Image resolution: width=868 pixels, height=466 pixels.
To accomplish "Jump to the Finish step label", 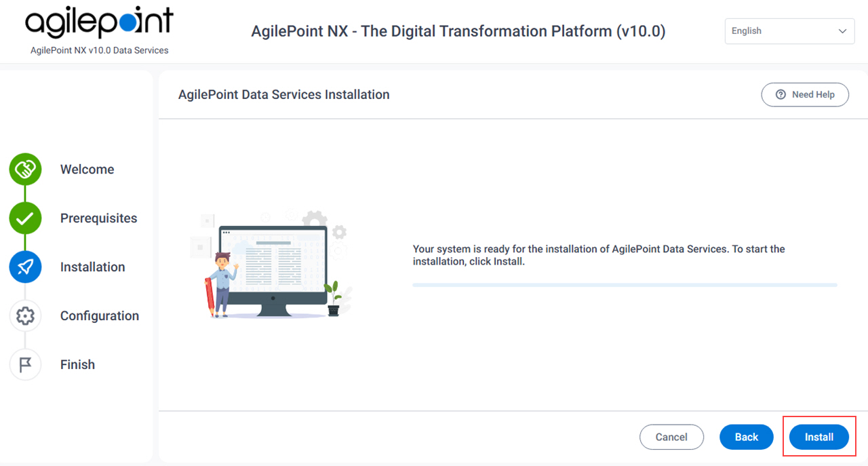I will pos(78,365).
